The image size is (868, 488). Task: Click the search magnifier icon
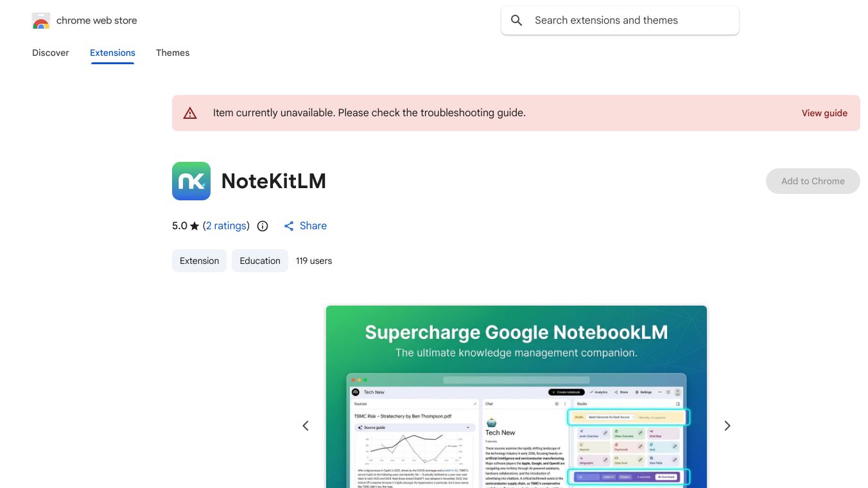[516, 20]
